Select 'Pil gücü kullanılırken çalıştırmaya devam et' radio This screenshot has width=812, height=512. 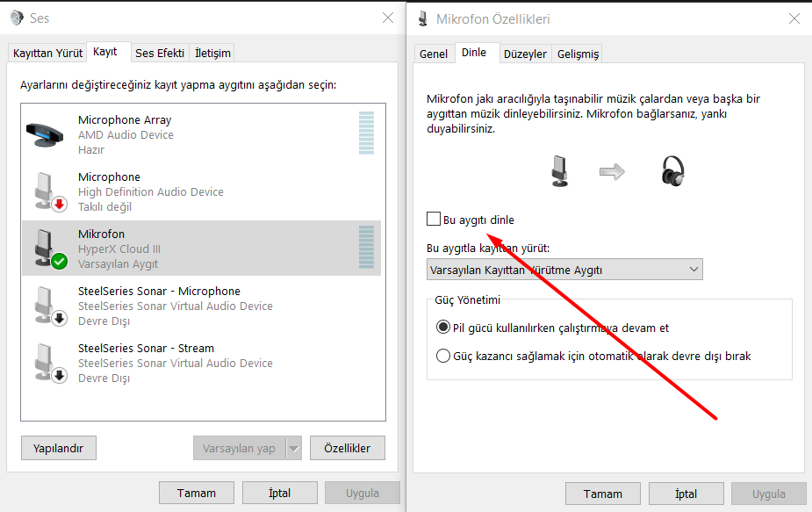point(442,327)
